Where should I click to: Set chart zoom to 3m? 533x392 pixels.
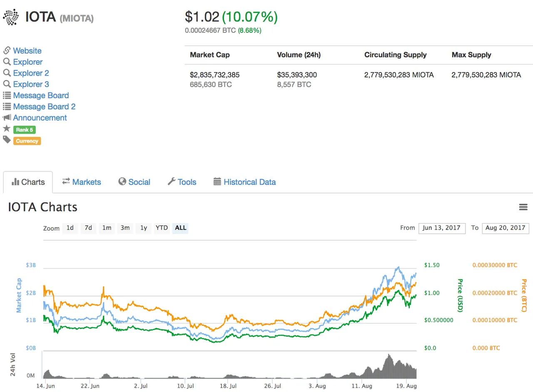(125, 228)
